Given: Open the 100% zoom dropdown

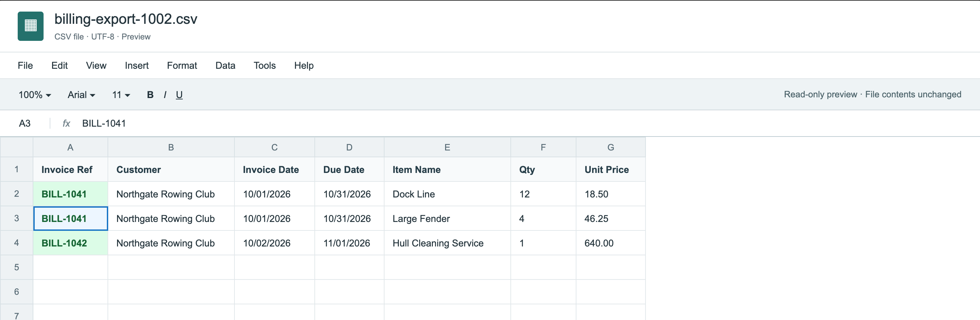Looking at the screenshot, I should click(x=35, y=95).
